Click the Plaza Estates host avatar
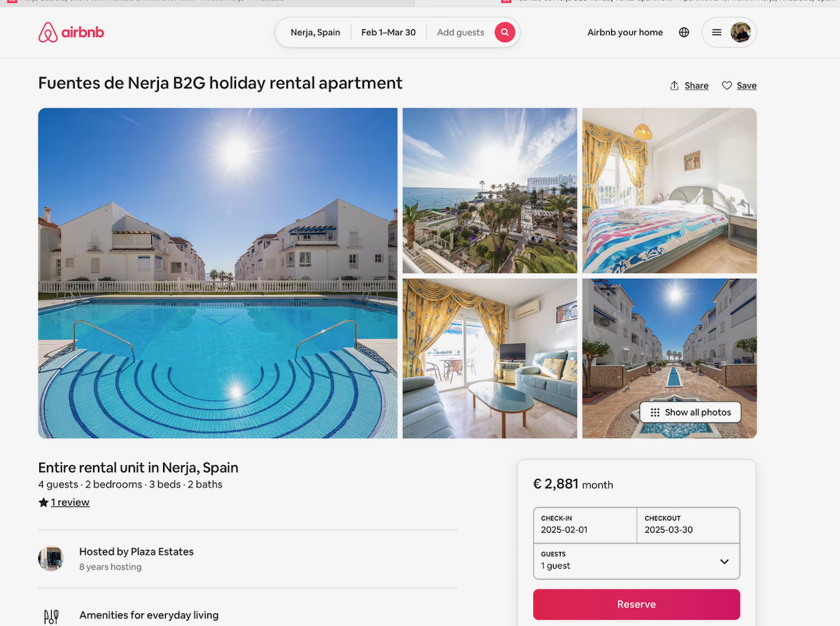Screen dimensions: 840x626 click(51, 559)
